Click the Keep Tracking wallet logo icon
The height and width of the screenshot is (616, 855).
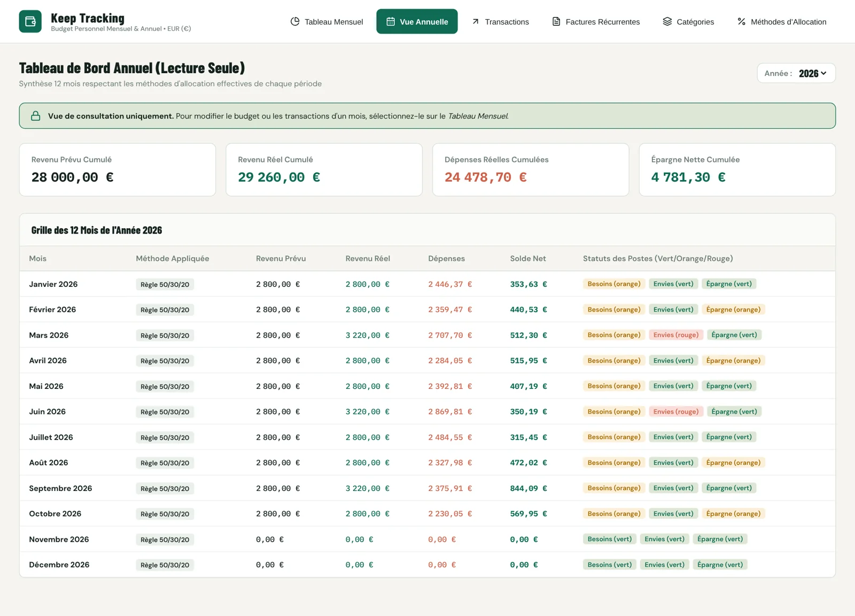(30, 21)
